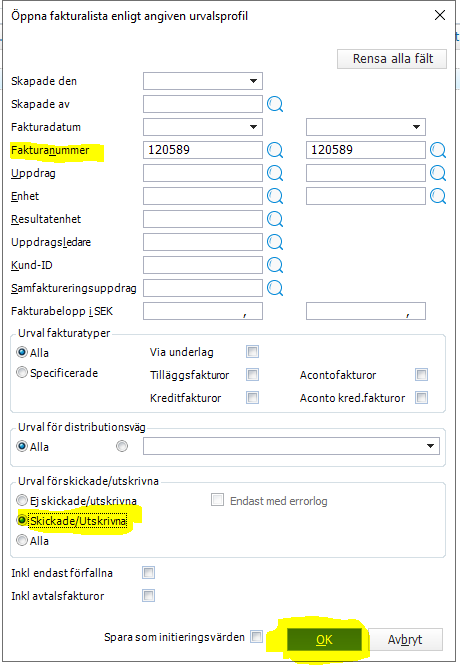This screenshot has height=670, width=460.
Task: Click the dialog title Öppna fakturalista
Action: click(129, 16)
